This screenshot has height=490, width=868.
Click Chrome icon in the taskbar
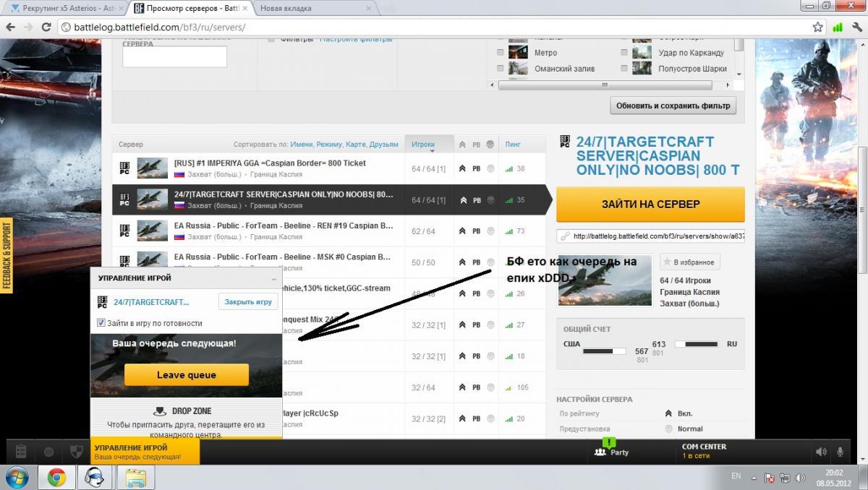point(57,477)
